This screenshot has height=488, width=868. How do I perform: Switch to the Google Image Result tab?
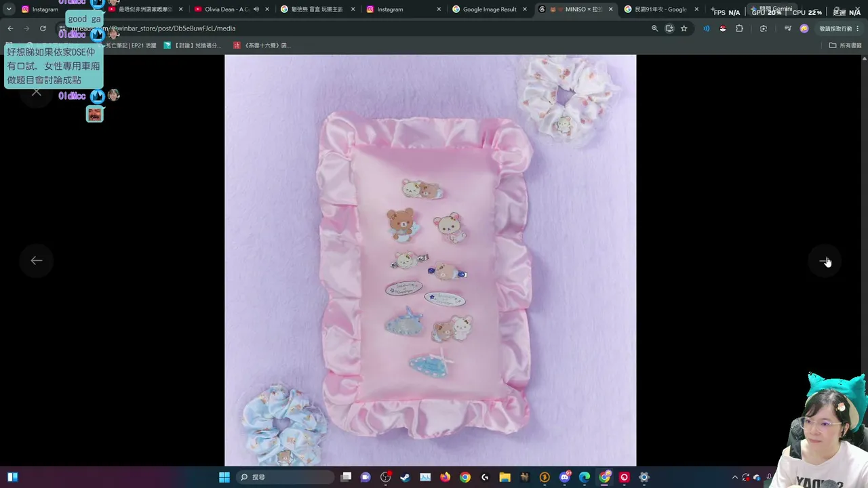point(490,9)
